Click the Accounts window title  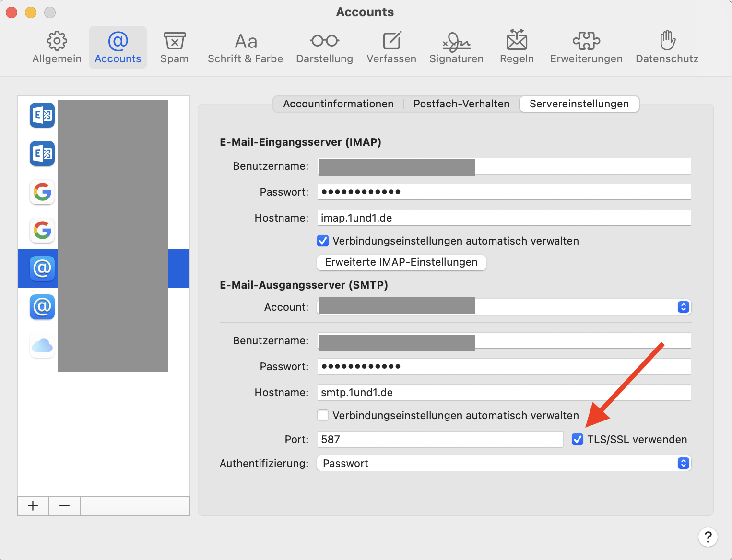pos(365,12)
